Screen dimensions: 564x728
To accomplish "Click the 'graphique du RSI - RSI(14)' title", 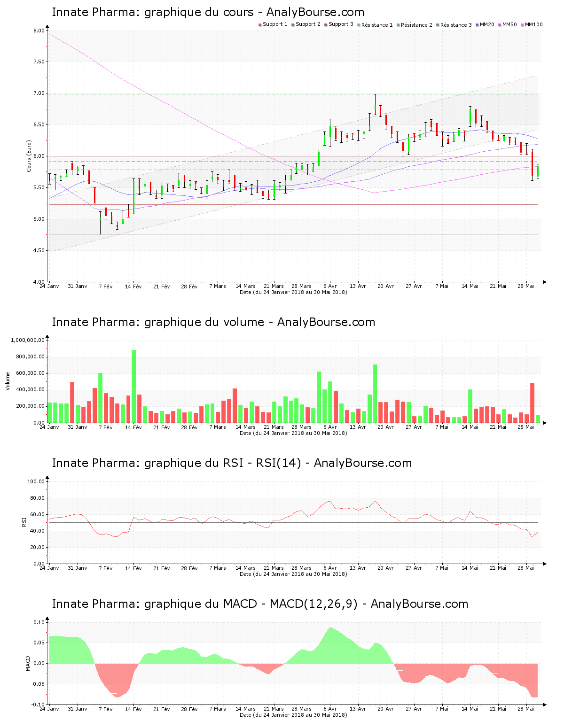I will 232,463.
